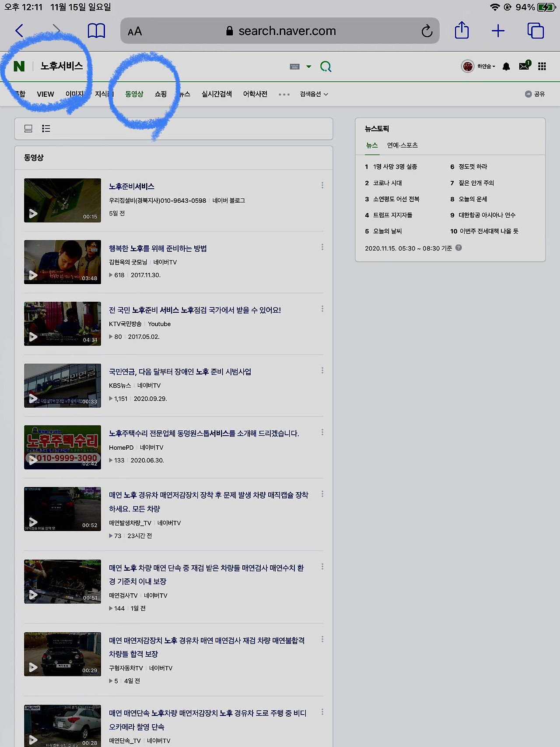Tap the Safari back arrow
Image resolution: width=560 pixels, height=747 pixels.
point(19,31)
